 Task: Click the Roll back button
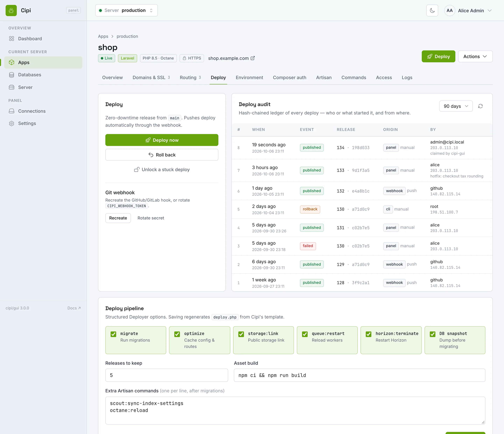162,155
